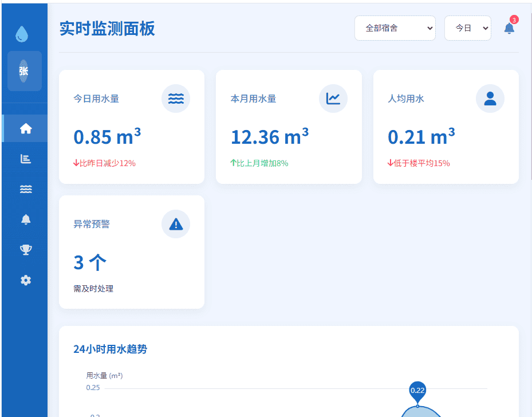Open alerts via the sidebar bell icon
This screenshot has height=417, width=532.
click(25, 219)
